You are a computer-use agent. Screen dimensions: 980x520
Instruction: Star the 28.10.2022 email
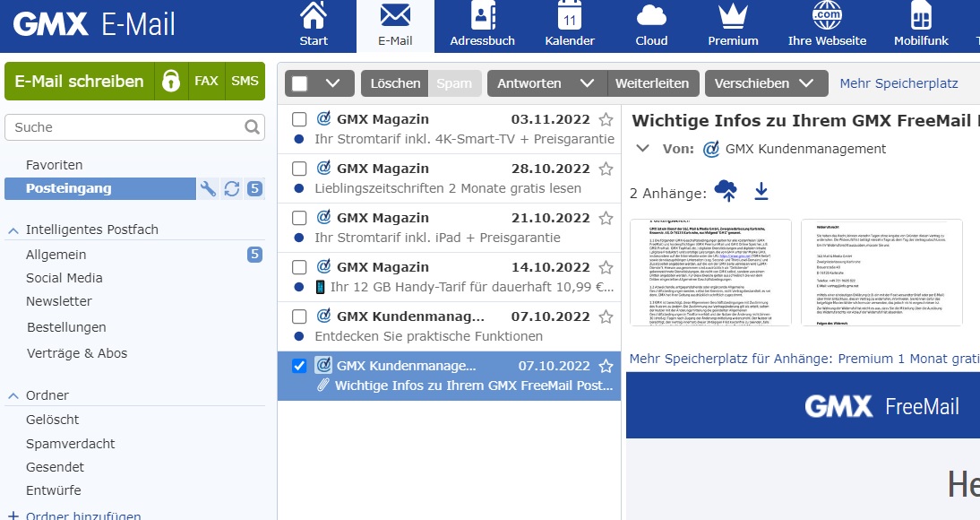coord(606,169)
